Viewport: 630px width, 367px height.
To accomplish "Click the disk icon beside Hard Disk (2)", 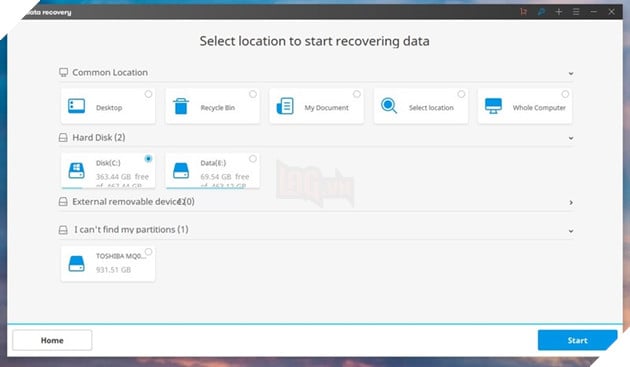I will [x=63, y=137].
